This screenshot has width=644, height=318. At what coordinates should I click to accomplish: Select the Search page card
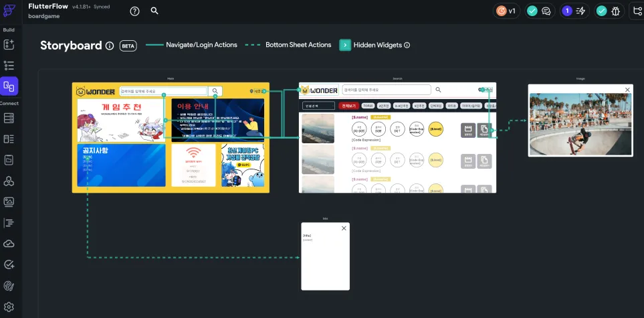point(397,137)
